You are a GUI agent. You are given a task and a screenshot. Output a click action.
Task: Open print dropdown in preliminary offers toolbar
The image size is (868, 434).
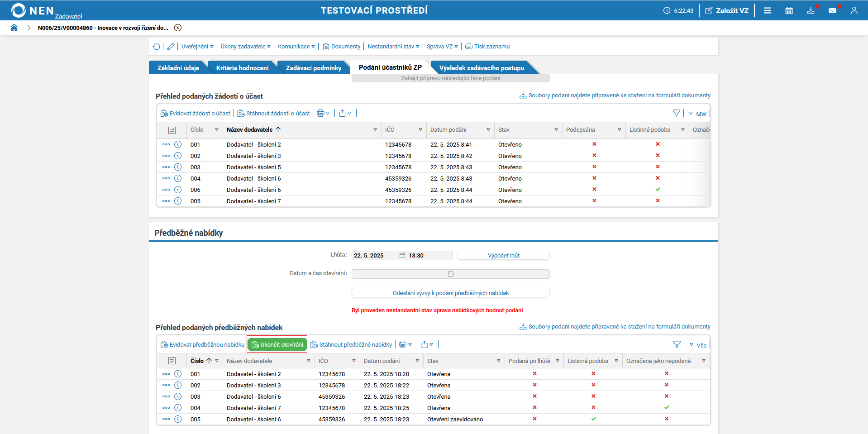[x=405, y=344]
